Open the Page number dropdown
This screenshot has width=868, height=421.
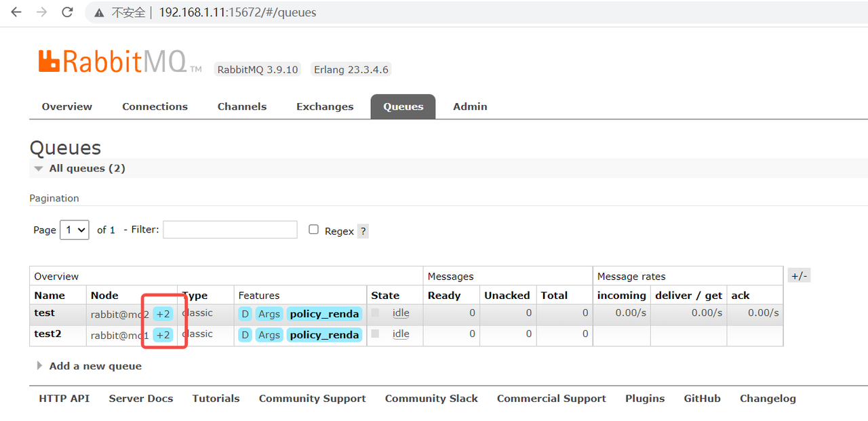(x=75, y=230)
